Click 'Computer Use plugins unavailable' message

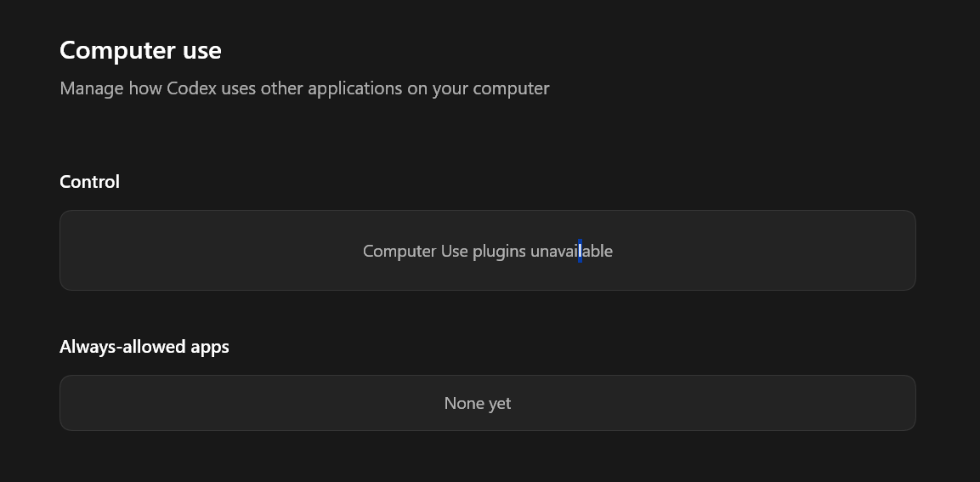488,252
